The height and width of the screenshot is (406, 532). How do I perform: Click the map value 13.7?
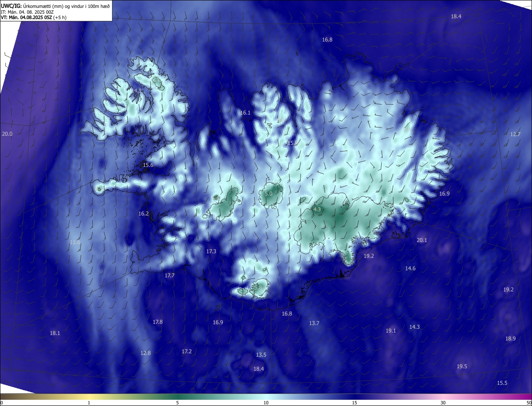click(314, 323)
